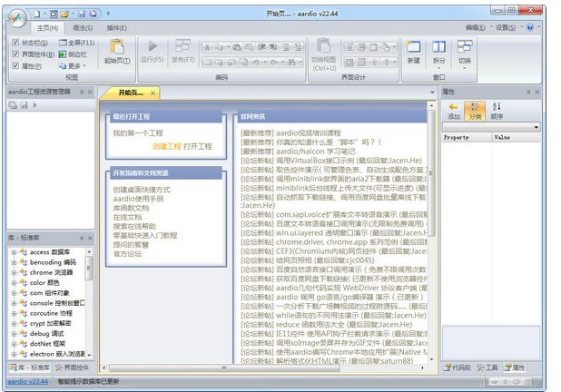This screenshot has width=561, height=392.
Task: Click the save icon in 工程资源管理器 toolbar
Action: 24,104
